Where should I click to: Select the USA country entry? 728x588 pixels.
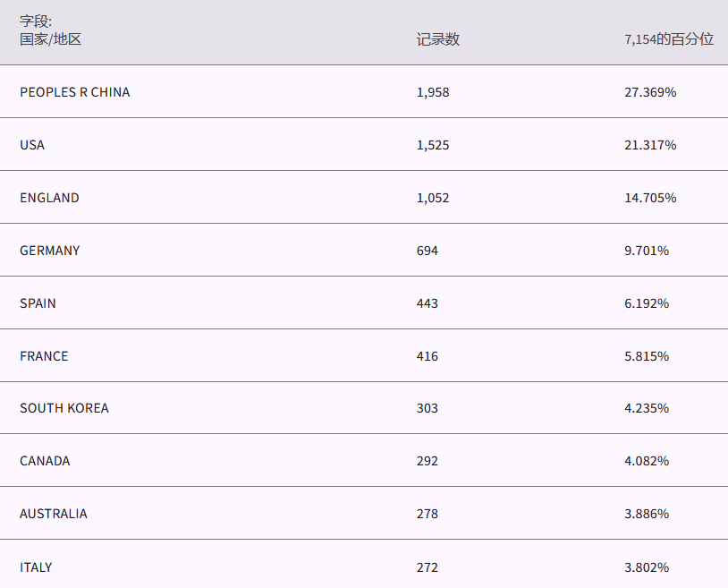coord(32,145)
